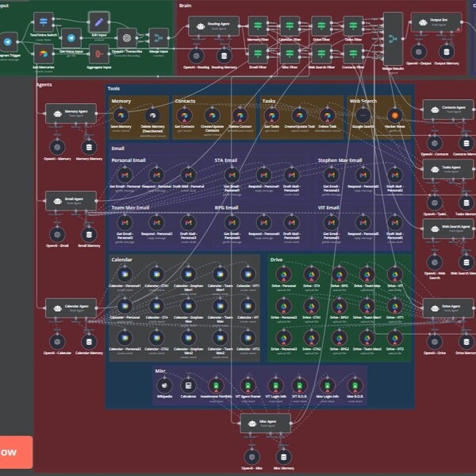Click the Drive Filter node
This screenshot has width=476, height=476.
tap(321, 26)
